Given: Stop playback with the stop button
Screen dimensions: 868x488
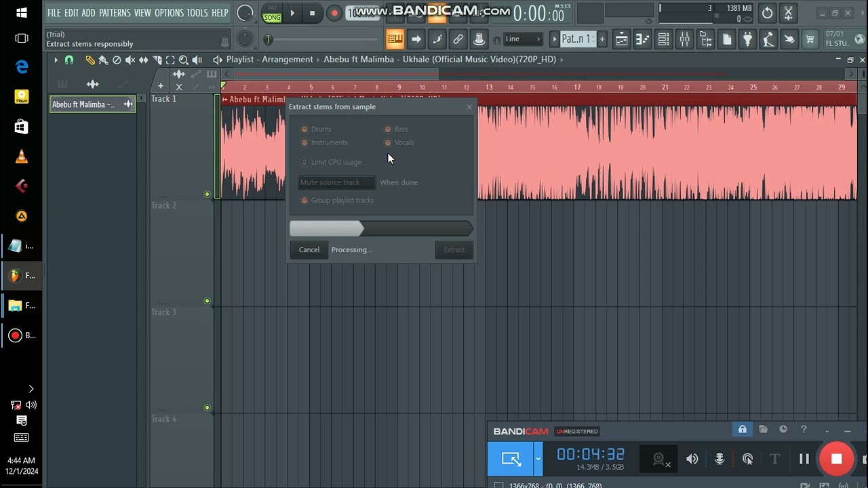Looking at the screenshot, I should click(312, 13).
